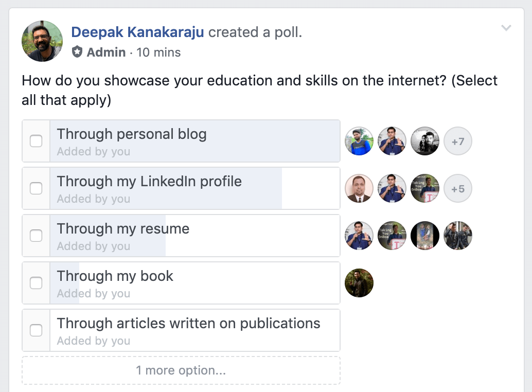Expand the 1 more option row
The height and width of the screenshot is (392, 532).
pos(181,370)
